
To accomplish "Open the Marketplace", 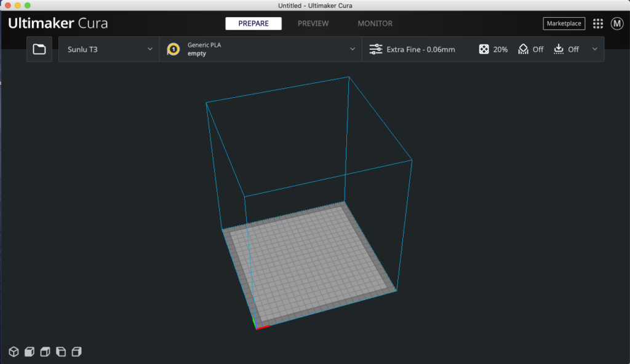I will 564,23.
